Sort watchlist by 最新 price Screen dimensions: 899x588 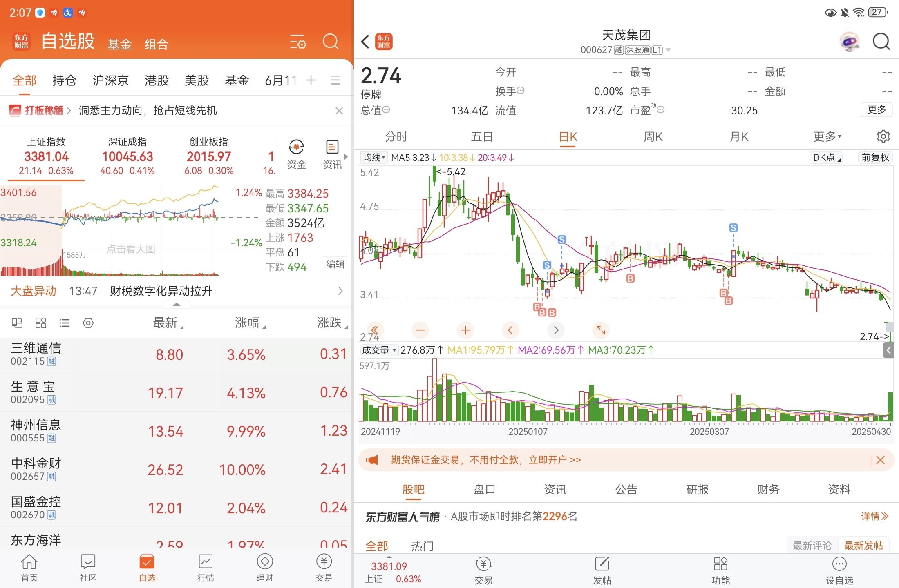[x=168, y=323]
